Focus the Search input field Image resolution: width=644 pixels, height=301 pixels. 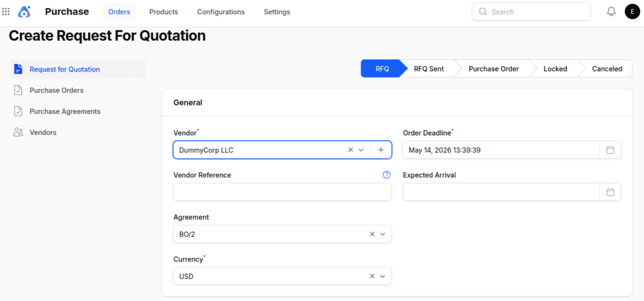click(x=531, y=12)
